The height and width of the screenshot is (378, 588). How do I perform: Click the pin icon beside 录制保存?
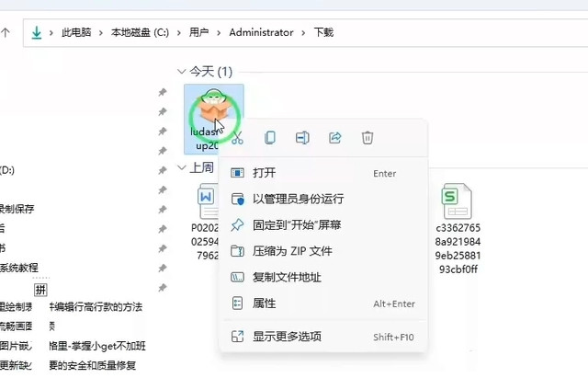click(162, 209)
